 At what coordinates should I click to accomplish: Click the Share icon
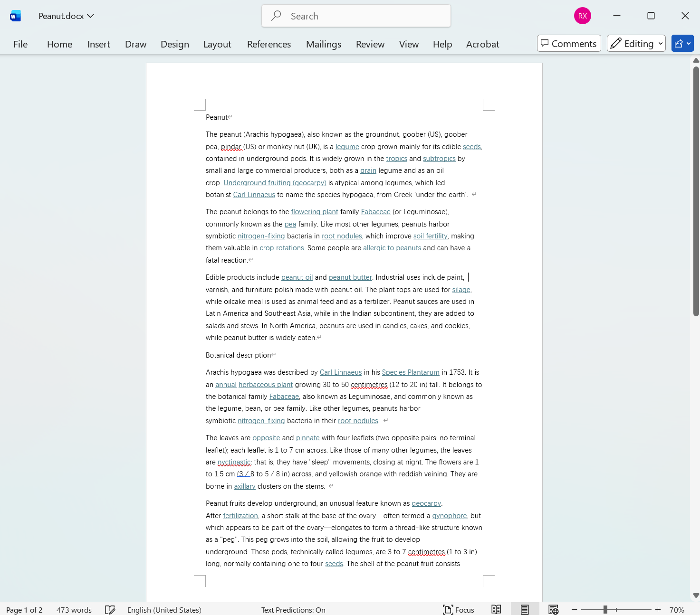pyautogui.click(x=680, y=43)
